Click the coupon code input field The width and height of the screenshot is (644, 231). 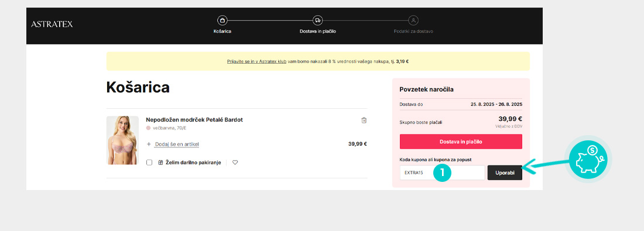(443, 173)
